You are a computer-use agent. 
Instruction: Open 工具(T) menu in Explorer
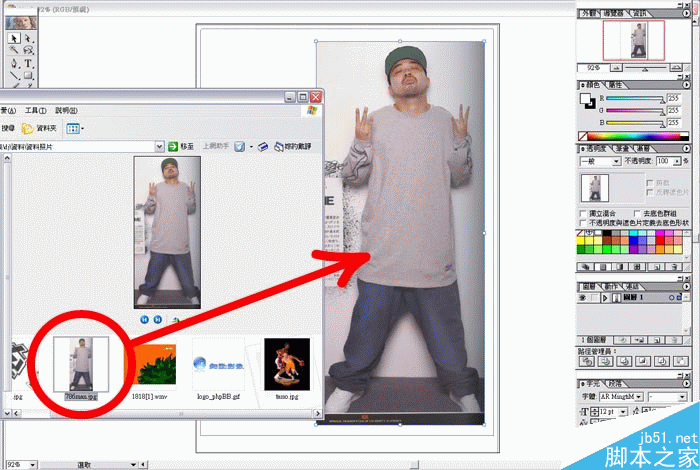[x=36, y=111]
